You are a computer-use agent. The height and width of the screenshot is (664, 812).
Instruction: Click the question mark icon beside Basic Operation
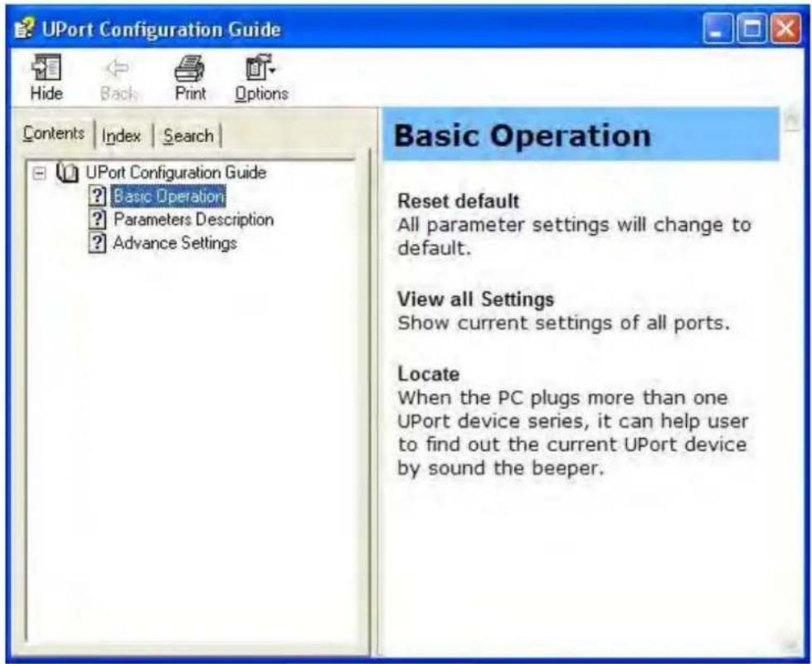click(97, 196)
